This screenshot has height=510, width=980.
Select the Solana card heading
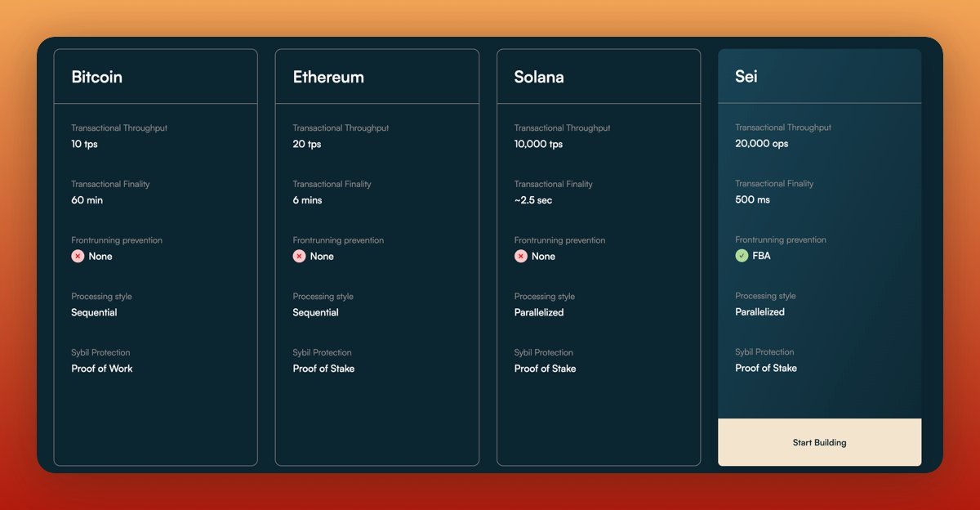tap(539, 77)
